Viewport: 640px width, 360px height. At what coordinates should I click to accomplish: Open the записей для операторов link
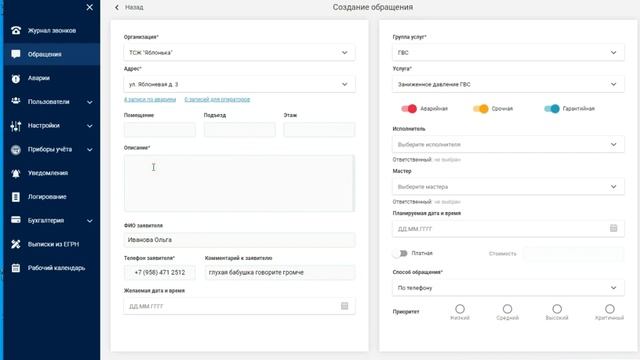point(217,99)
